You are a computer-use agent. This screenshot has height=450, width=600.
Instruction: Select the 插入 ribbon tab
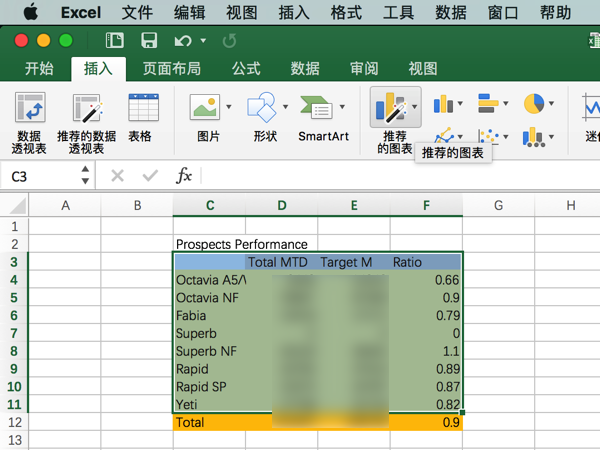[98, 68]
